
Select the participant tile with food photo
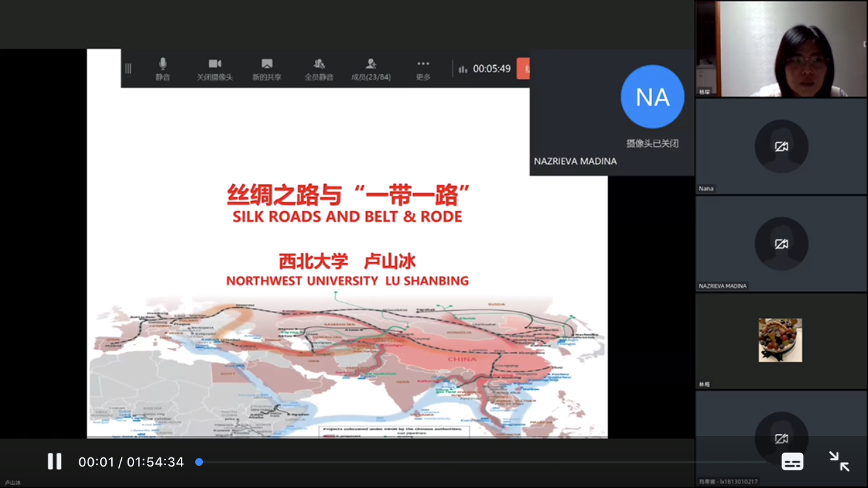point(780,340)
